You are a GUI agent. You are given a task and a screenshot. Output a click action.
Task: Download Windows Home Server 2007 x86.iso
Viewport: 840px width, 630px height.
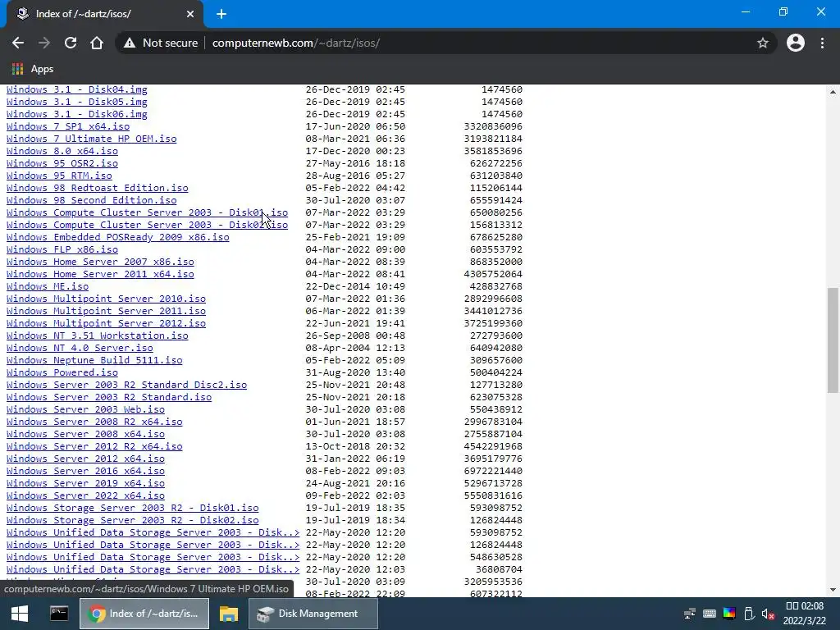coord(100,262)
